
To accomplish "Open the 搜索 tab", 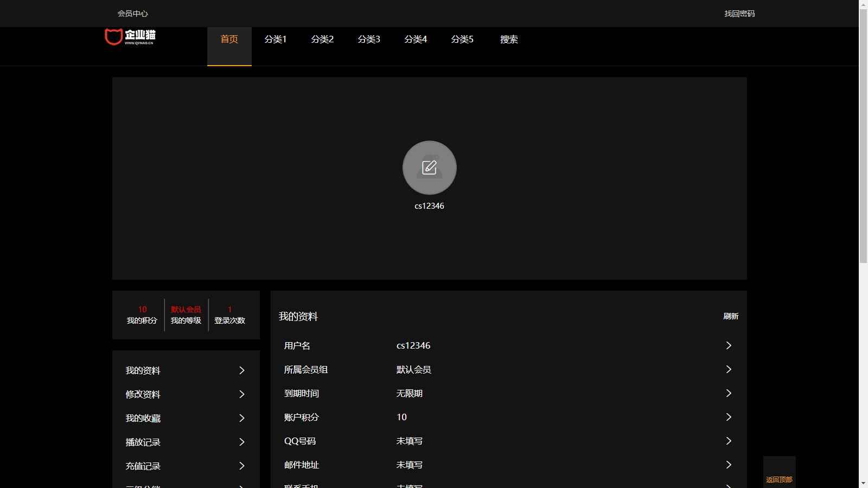I will [x=508, y=39].
